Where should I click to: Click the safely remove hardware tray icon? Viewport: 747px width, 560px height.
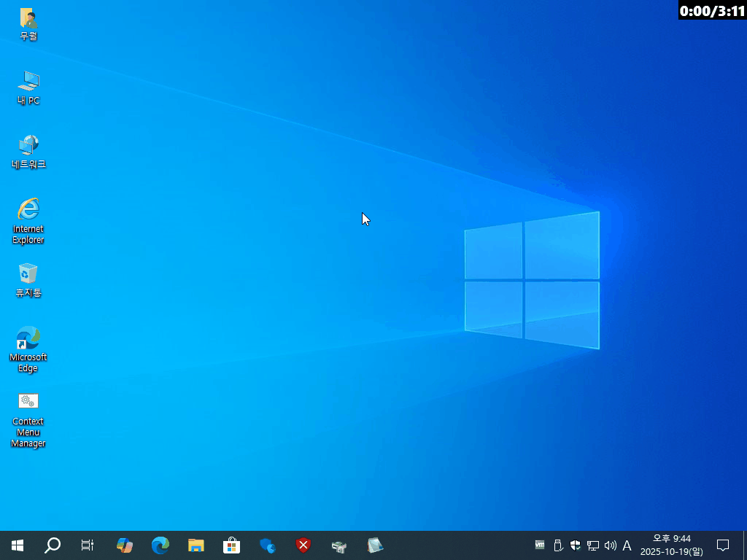pos(558,545)
